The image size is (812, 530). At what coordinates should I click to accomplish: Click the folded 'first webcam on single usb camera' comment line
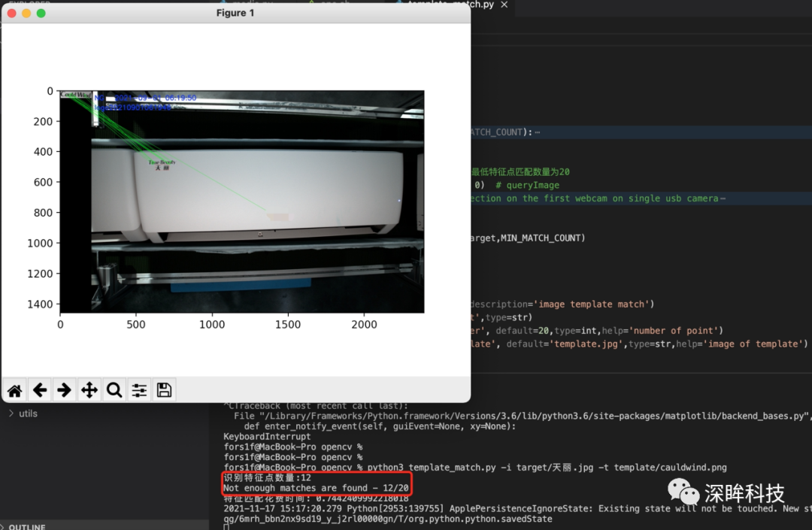[x=598, y=198]
